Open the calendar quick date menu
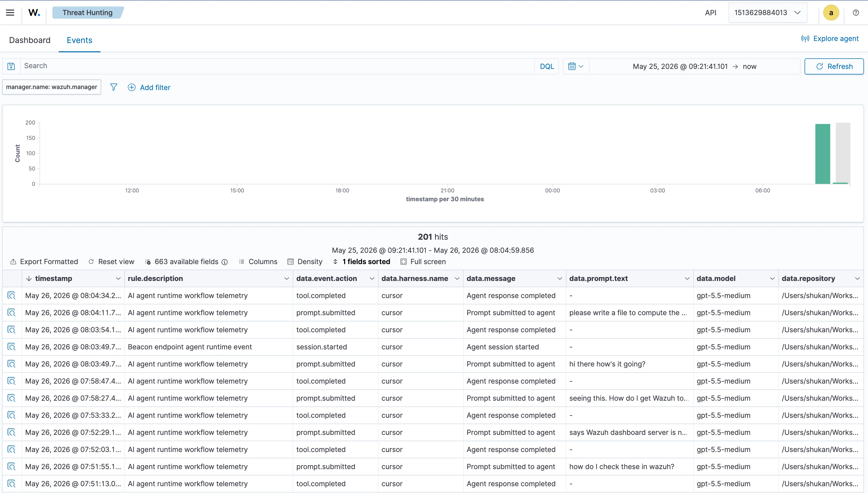 coord(576,66)
